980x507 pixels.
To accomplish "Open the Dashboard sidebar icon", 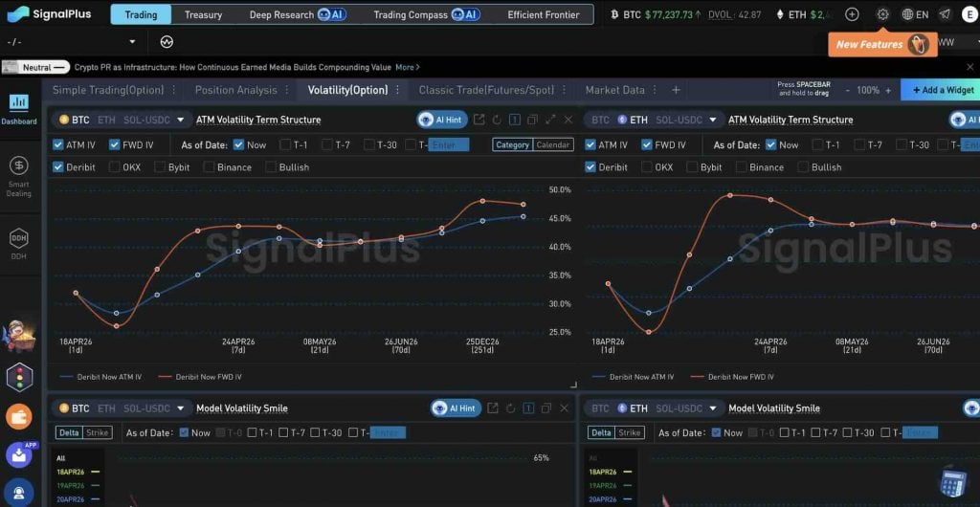I will (19, 107).
